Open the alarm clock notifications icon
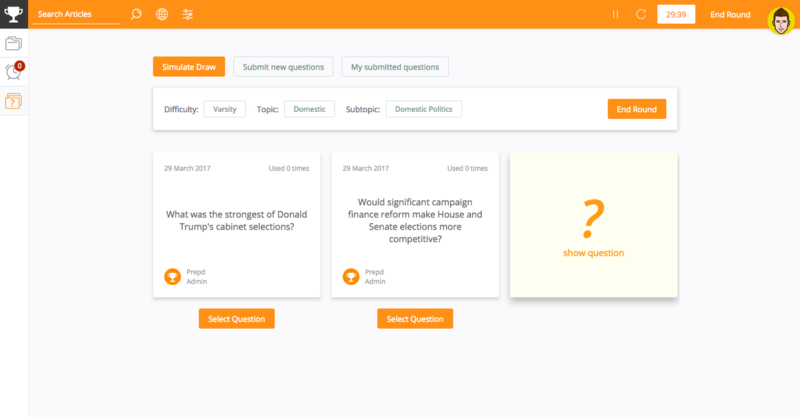Image resolution: width=800 pixels, height=417 pixels. pyautogui.click(x=13, y=72)
